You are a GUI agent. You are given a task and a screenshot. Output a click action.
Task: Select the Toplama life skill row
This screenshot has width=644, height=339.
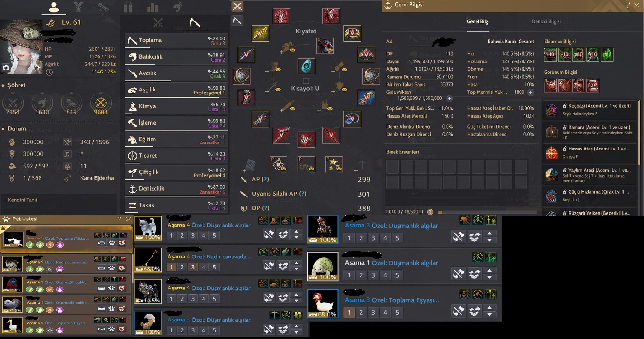[176, 40]
